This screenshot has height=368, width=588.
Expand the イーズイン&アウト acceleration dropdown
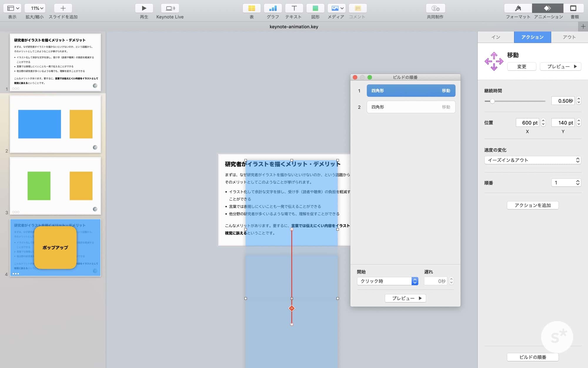[x=532, y=160]
